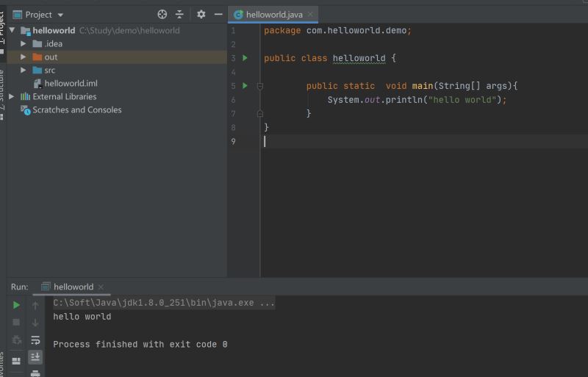The width and height of the screenshot is (588, 377).
Task: Close the helloworld Run tab
Action: [x=101, y=287]
